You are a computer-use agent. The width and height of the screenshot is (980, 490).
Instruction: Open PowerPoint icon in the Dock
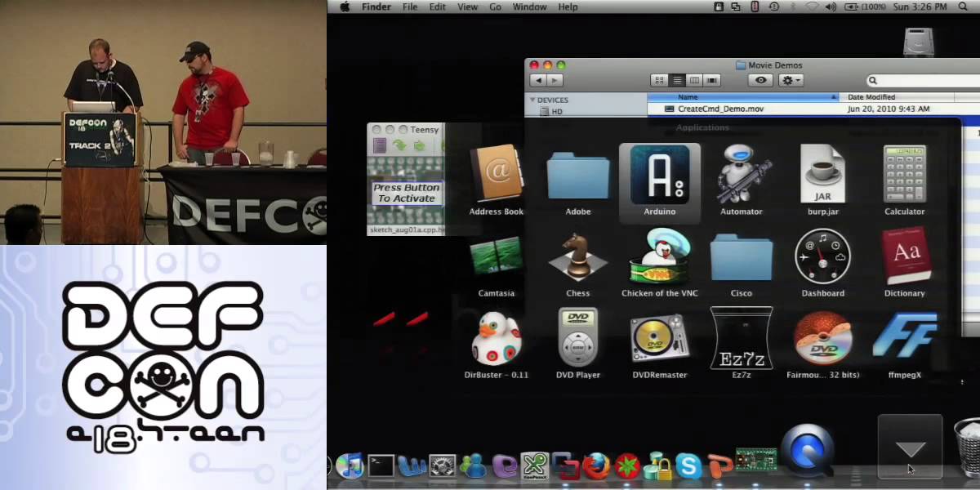click(720, 467)
